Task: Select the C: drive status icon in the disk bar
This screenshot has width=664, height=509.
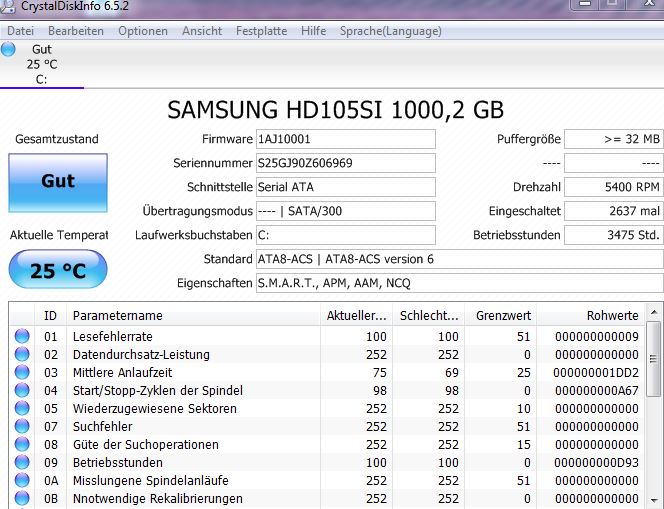Action: tap(8, 49)
